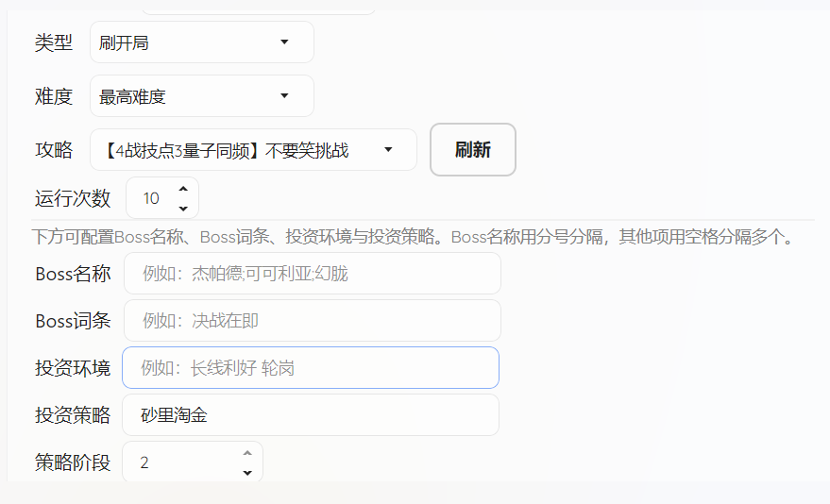Select the 投资环境 input field
This screenshot has height=504, width=830.
coord(310,368)
